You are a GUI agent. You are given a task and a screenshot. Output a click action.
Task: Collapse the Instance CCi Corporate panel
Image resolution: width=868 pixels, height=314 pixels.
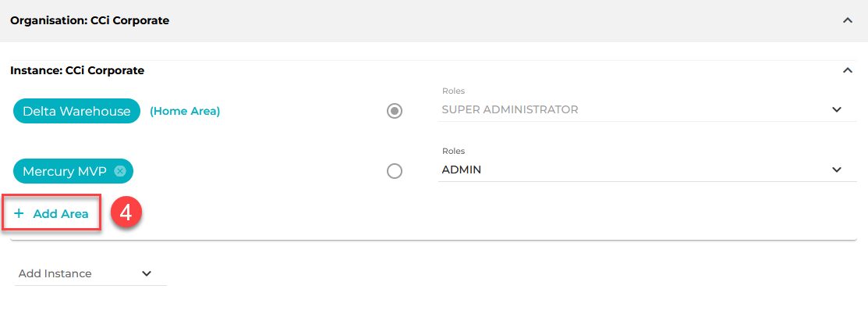(x=847, y=70)
